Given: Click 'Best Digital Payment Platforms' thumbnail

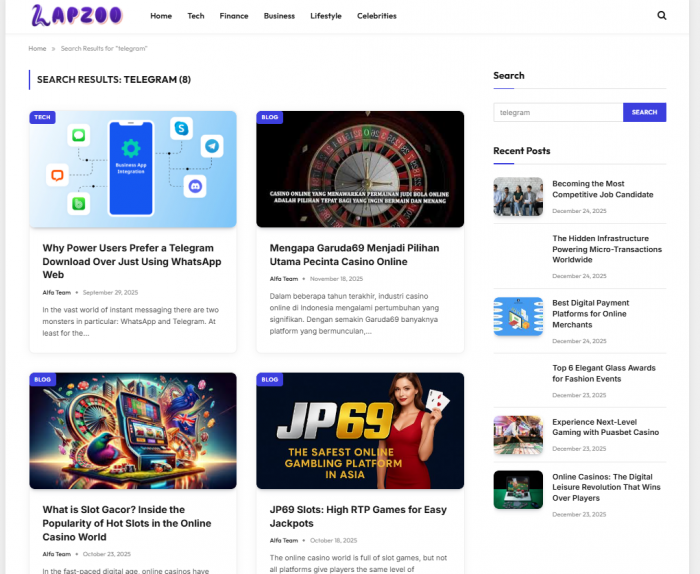Looking at the screenshot, I should [x=518, y=316].
